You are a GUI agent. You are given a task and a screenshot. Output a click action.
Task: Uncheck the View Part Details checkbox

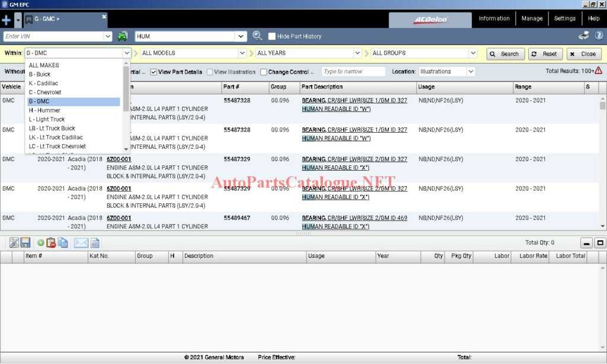[153, 72]
